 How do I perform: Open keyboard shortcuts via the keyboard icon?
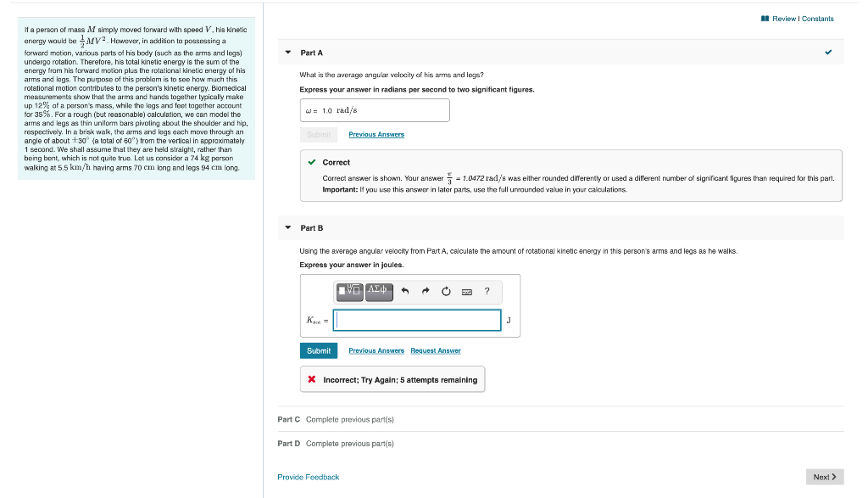pos(467,292)
